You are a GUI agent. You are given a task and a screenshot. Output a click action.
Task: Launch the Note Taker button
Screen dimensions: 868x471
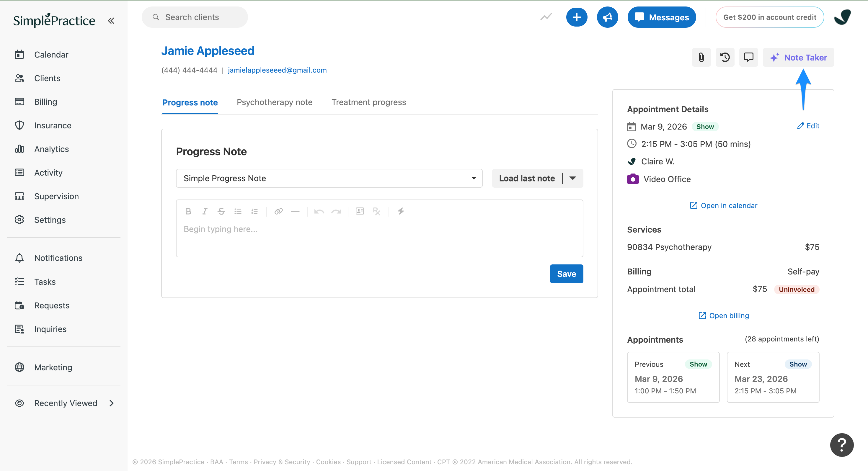pos(798,57)
